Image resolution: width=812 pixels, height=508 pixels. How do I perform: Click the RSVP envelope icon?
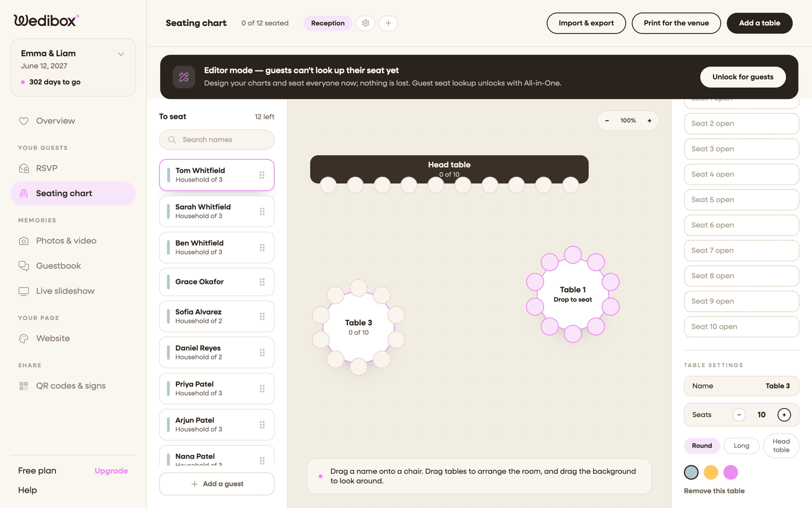24,168
